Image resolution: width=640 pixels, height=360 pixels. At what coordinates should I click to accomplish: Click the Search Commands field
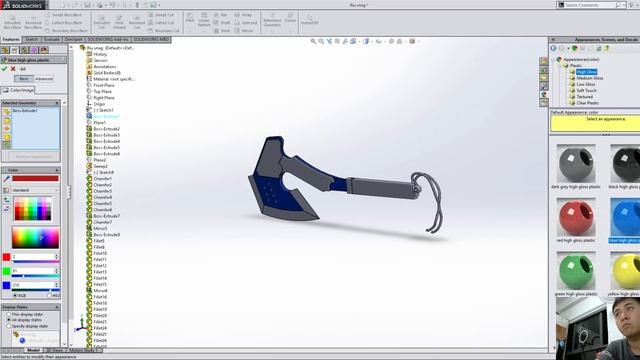coord(590,5)
